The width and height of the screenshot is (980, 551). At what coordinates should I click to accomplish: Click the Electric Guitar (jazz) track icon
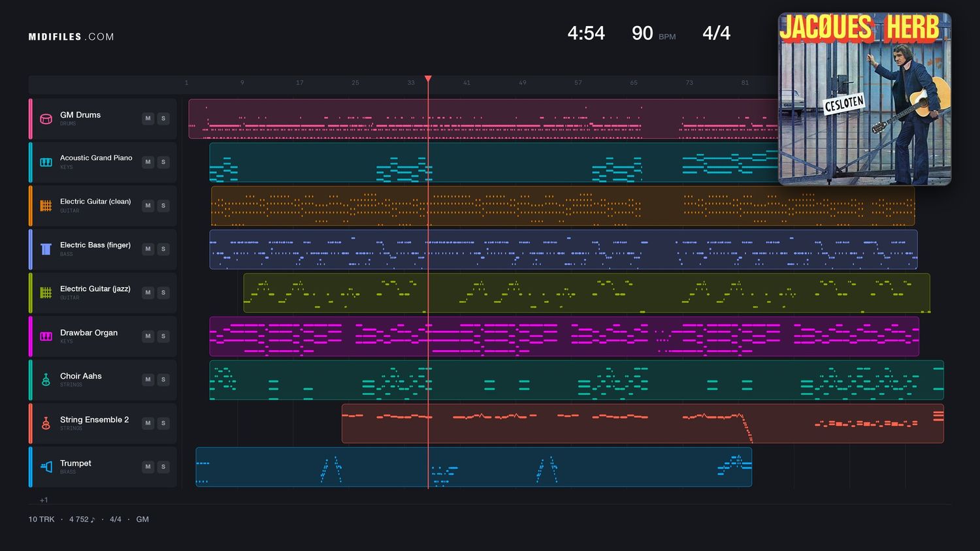tap(46, 292)
